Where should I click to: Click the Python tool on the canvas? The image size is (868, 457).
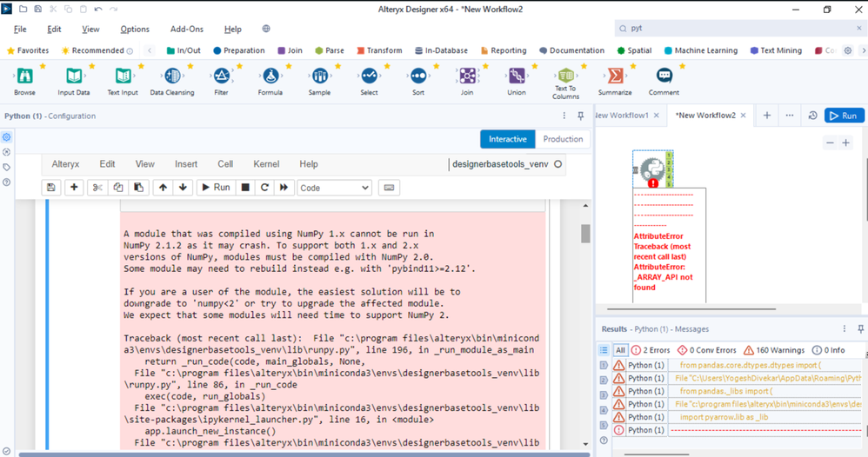pyautogui.click(x=652, y=169)
